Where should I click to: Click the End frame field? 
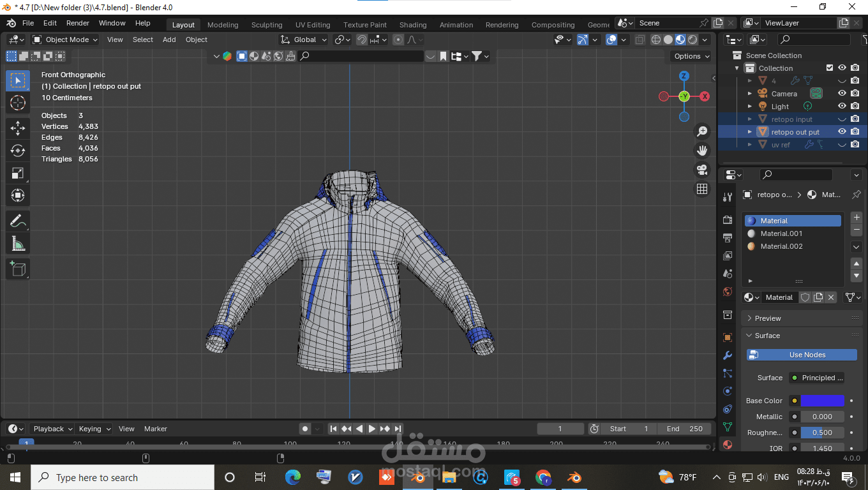pos(685,429)
